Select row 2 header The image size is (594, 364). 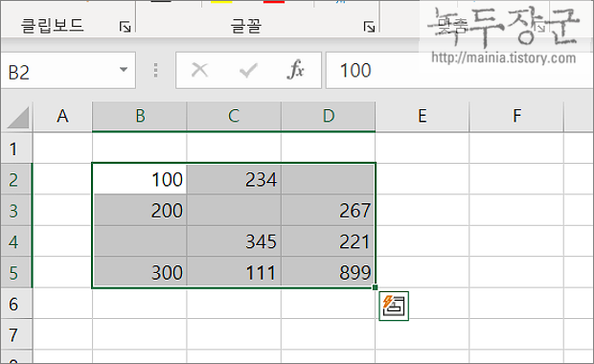(x=16, y=179)
